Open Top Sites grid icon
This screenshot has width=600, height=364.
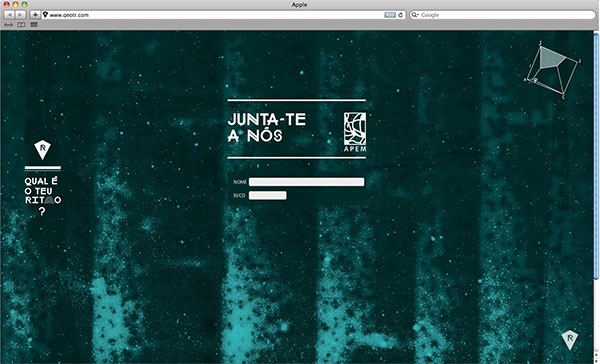(x=34, y=24)
